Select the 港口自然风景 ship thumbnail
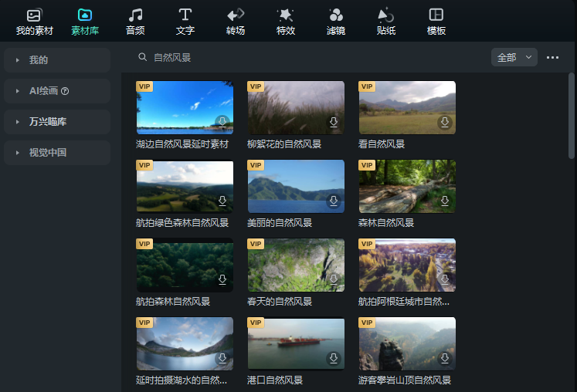The width and height of the screenshot is (577, 392). (296, 344)
